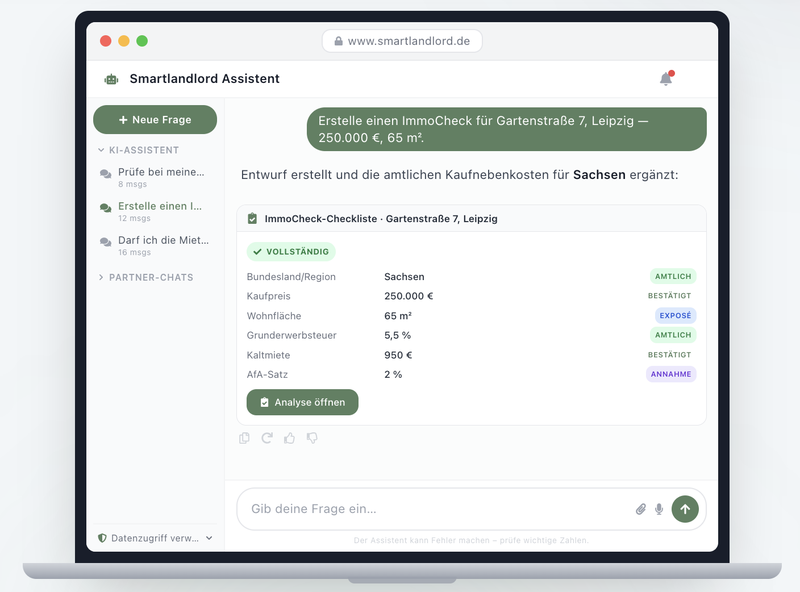This screenshot has height=592, width=800.
Task: Click the Wohnfläche value '65 m²'
Action: click(398, 316)
